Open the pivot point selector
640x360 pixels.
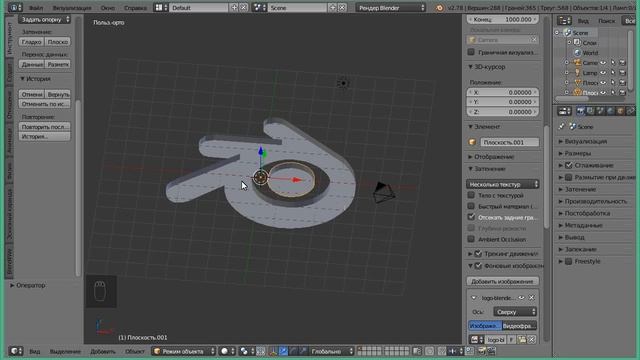tap(246, 351)
